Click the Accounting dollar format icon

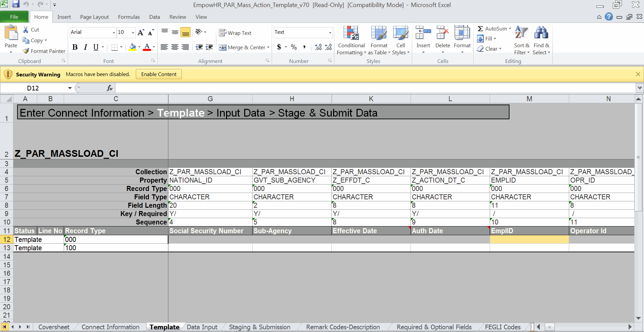[x=279, y=47]
